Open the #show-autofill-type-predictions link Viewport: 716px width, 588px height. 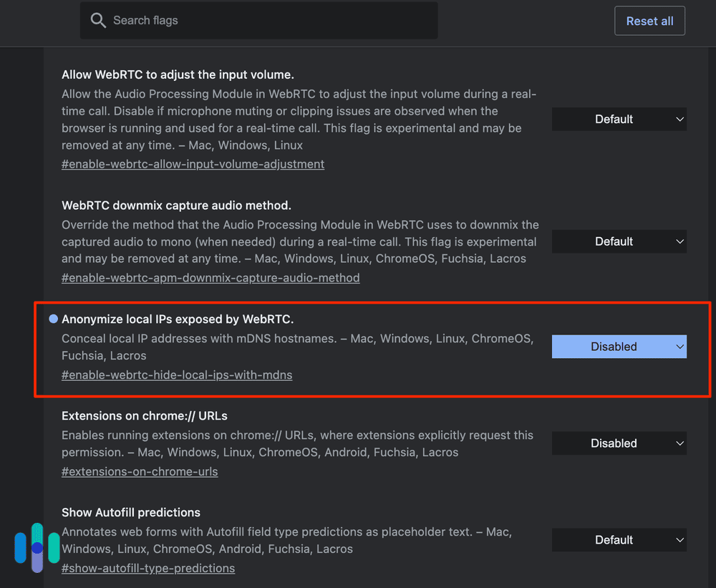click(x=148, y=568)
